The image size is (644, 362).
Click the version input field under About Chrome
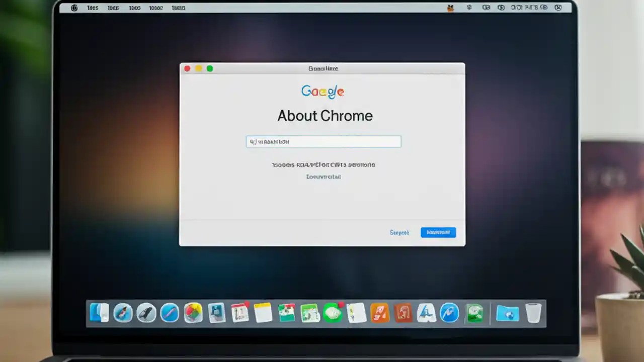[x=323, y=141]
